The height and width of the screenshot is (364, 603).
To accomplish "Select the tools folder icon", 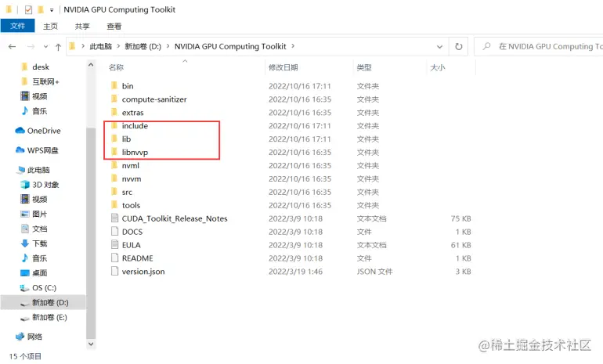I will (114, 205).
